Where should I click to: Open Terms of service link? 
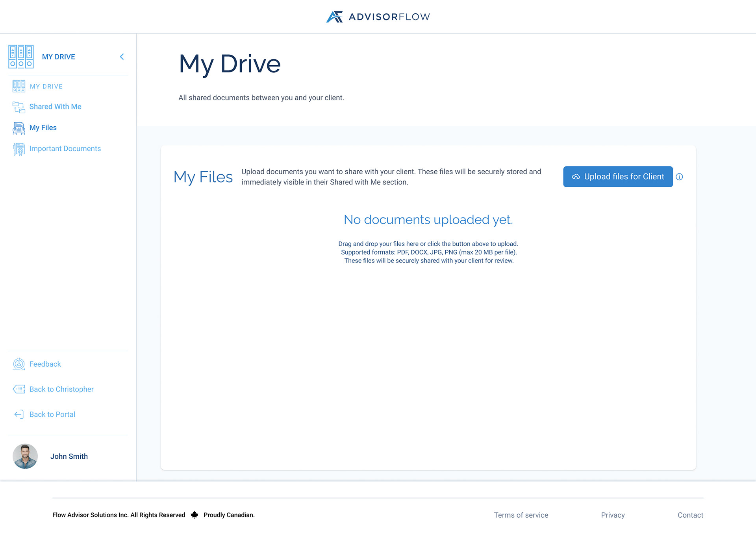click(x=521, y=515)
